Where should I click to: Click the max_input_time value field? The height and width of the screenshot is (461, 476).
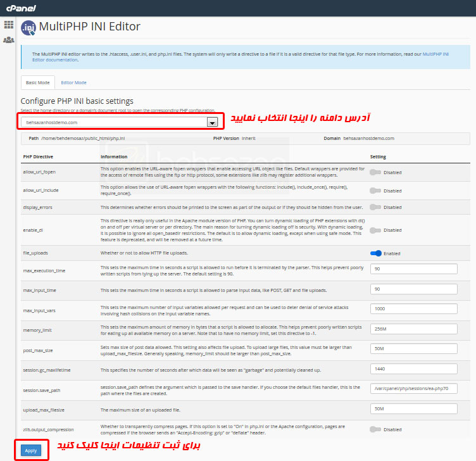[x=414, y=289]
